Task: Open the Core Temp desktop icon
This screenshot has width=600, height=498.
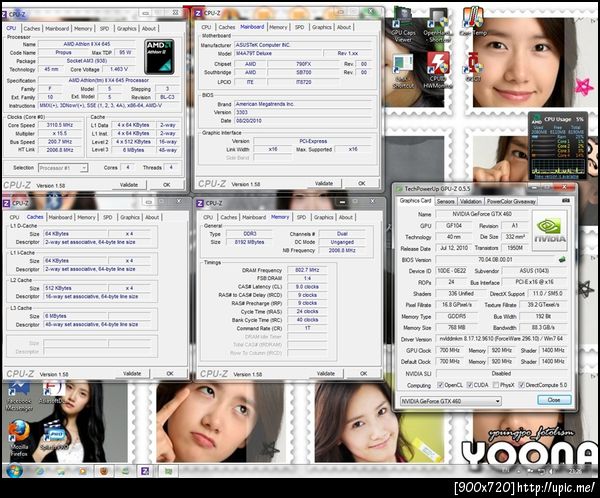Action: pos(473,21)
